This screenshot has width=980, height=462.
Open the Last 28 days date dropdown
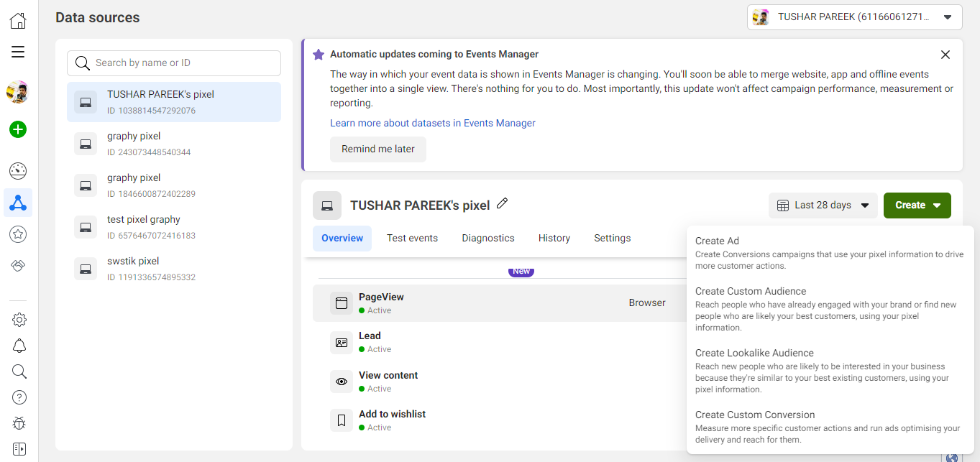[x=823, y=205]
